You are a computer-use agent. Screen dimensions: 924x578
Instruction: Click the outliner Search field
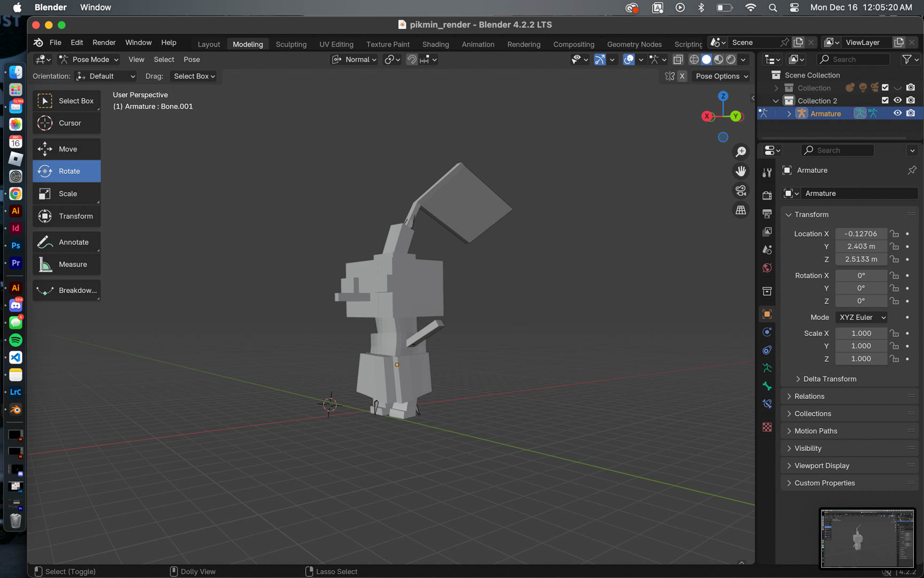click(x=853, y=59)
